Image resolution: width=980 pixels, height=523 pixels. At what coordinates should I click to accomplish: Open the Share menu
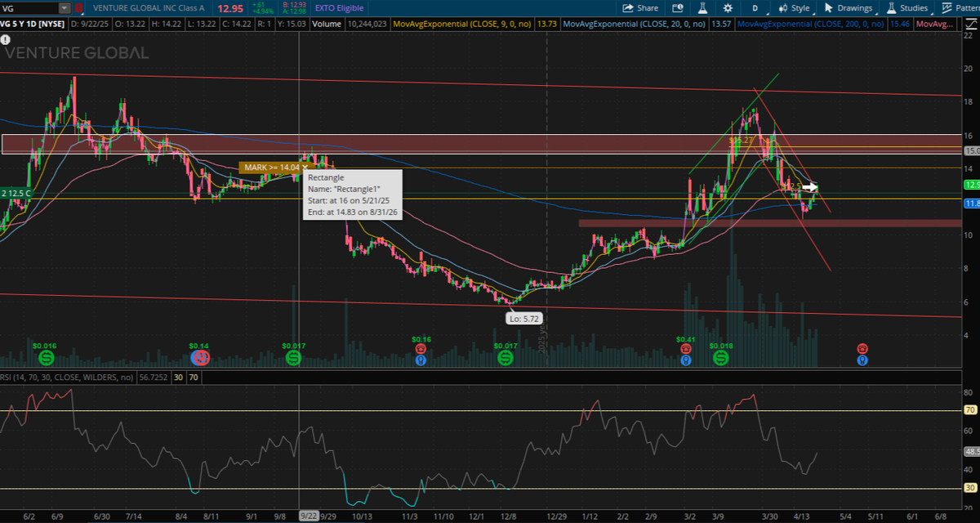(640, 8)
